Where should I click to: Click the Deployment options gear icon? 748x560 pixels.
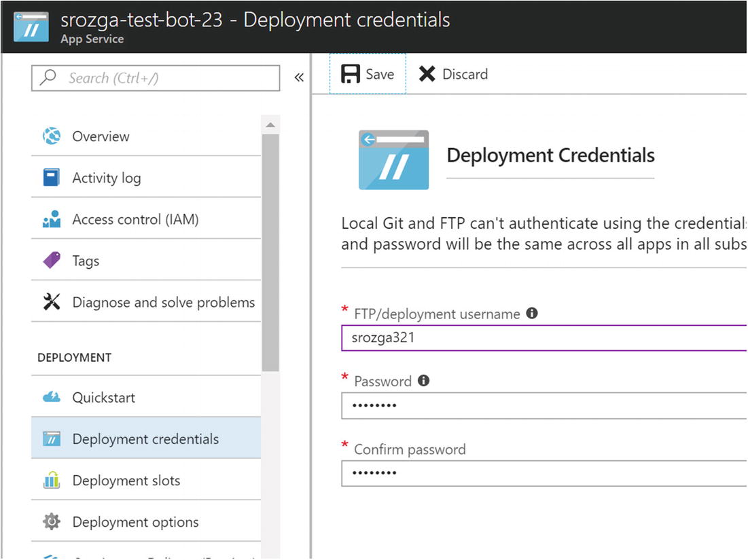(x=52, y=522)
